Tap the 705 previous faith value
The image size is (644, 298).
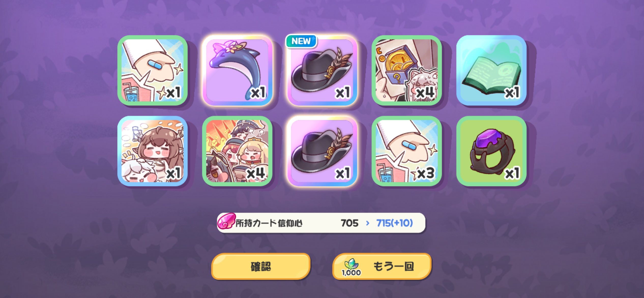tap(349, 223)
